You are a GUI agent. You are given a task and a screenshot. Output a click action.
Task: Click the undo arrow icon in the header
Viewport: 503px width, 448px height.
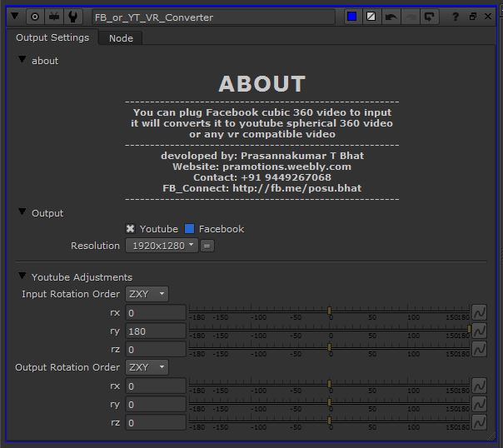(391, 17)
